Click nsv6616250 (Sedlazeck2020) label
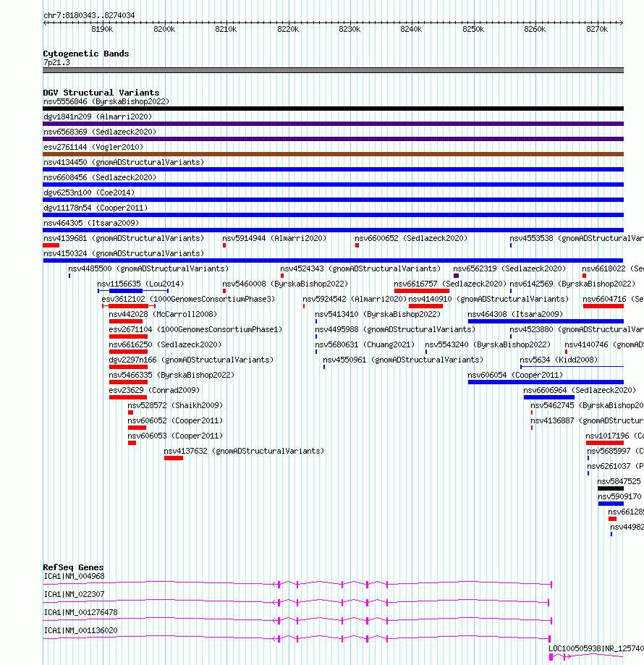 tap(166, 346)
